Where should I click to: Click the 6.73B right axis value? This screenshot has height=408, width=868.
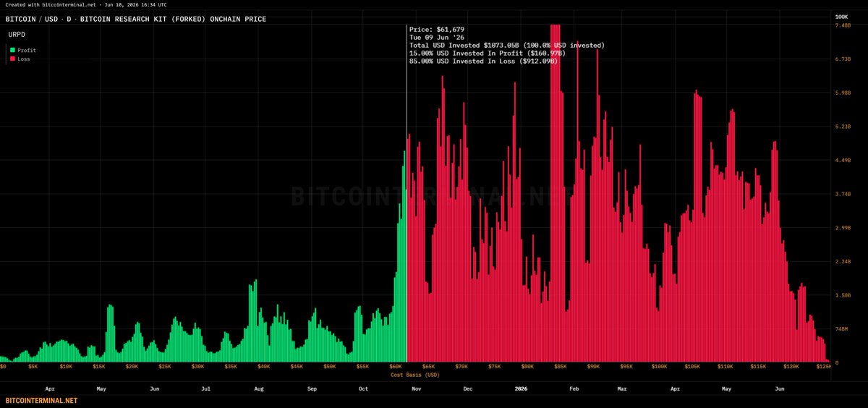(x=842, y=59)
